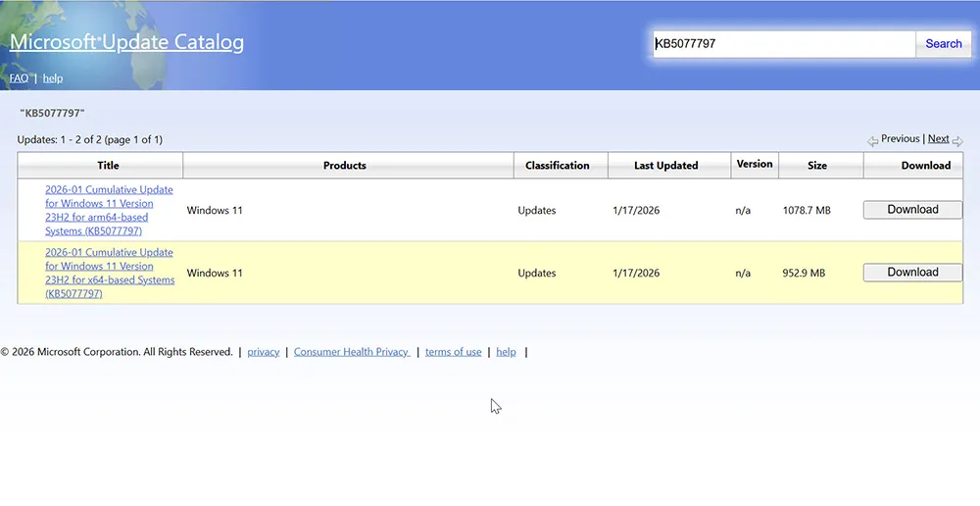
Task: Download the x64 952.9 MB update
Action: 912,272
